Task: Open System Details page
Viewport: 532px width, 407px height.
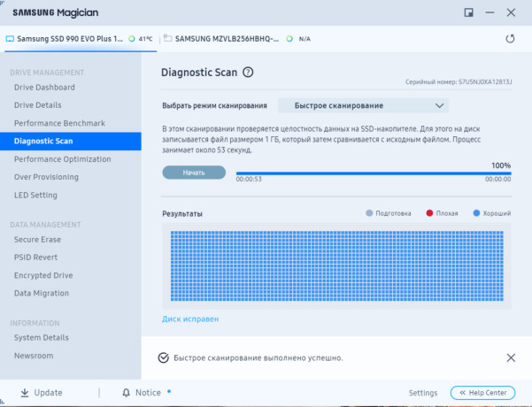Action: tap(42, 337)
